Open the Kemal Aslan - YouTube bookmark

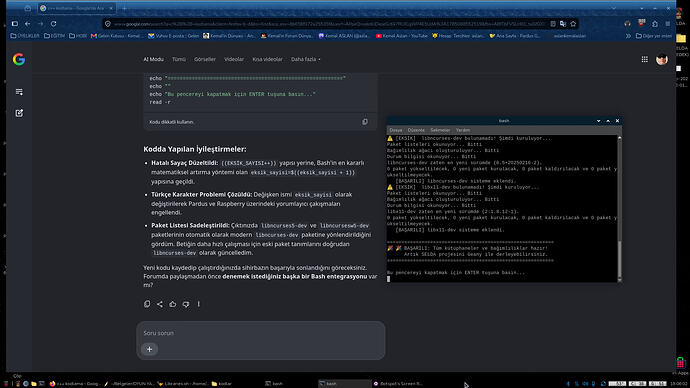click(x=401, y=36)
